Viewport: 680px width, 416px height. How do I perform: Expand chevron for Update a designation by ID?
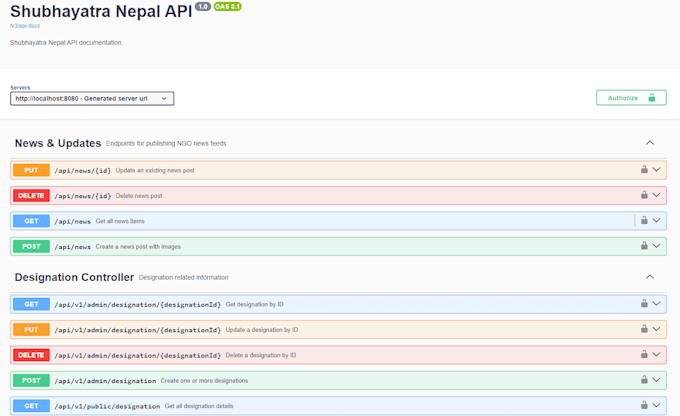(x=656, y=329)
